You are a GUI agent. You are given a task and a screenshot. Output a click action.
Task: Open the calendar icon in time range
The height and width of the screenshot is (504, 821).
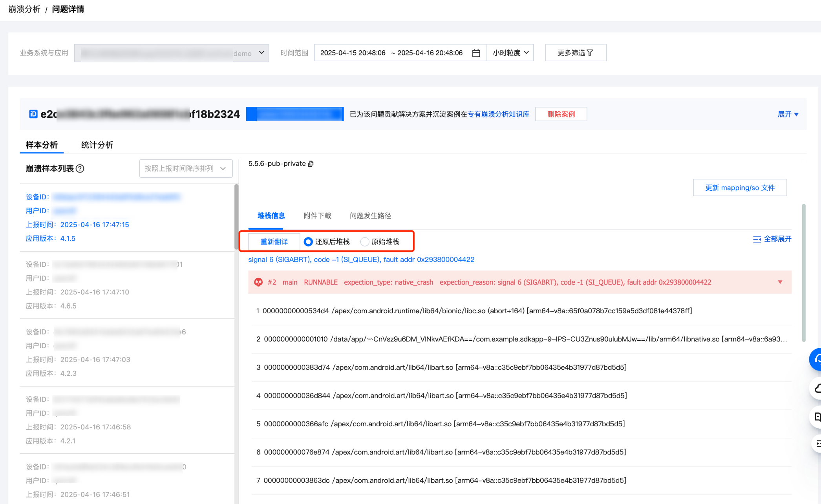(476, 53)
